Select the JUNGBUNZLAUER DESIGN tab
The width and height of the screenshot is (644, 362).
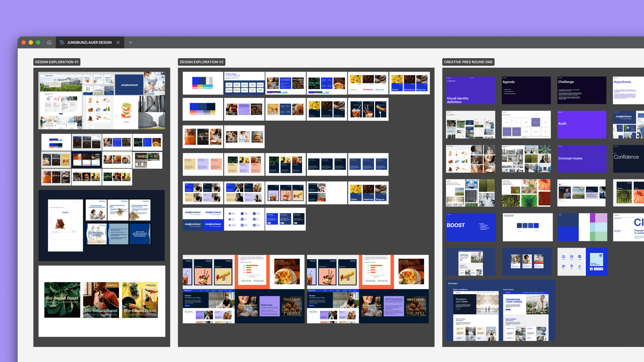(89, 42)
